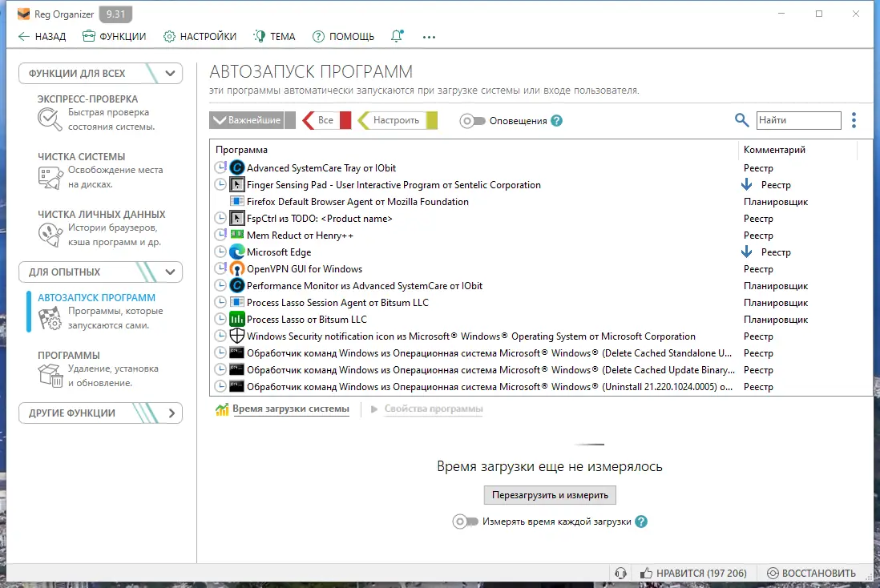The height and width of the screenshot is (588, 880).
Task: Click the Экспресс-проверка sidebar icon
Action: (50, 119)
